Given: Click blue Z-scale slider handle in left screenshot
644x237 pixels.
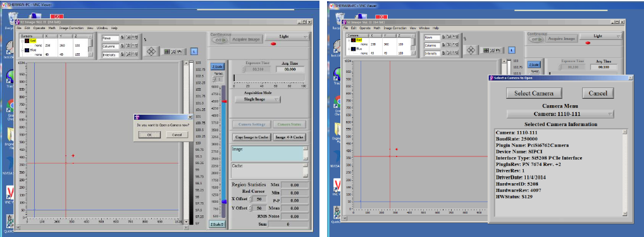Looking at the screenshot, I should [224, 202].
